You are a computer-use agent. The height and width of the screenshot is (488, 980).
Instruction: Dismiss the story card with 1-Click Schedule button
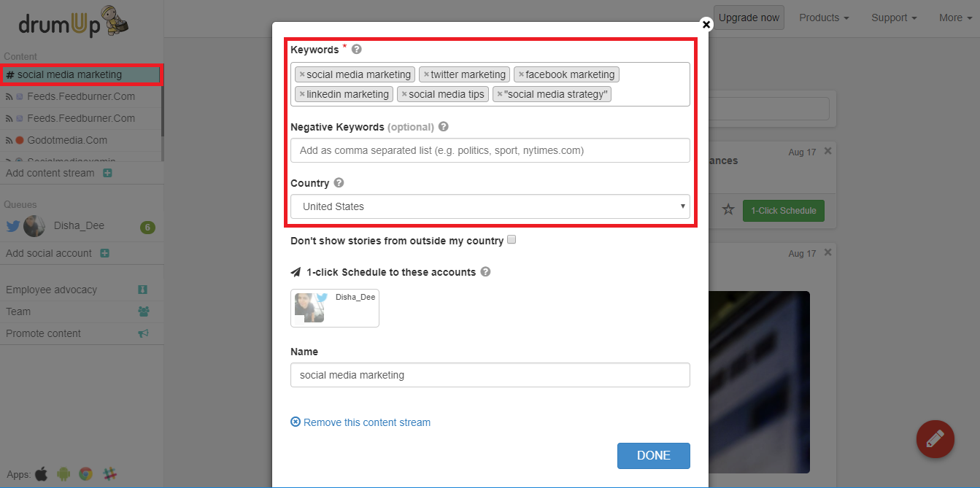[x=827, y=151]
